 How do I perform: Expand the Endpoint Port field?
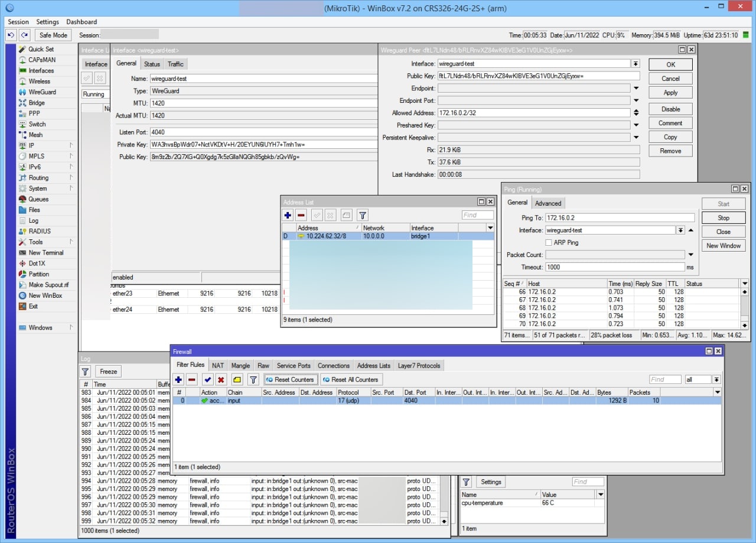click(x=636, y=101)
